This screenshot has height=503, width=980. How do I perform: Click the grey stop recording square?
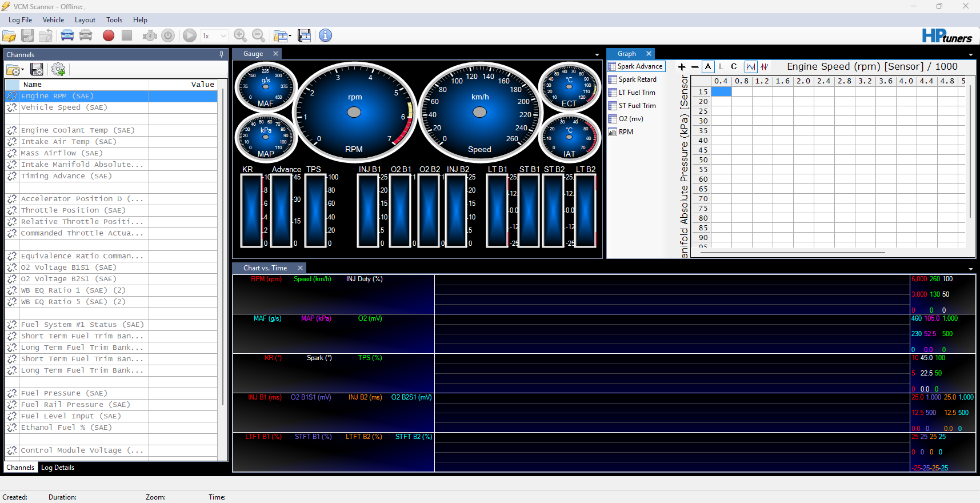[127, 35]
